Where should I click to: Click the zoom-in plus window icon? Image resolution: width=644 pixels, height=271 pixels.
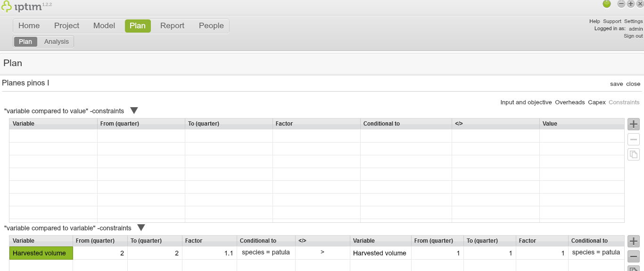[x=631, y=4]
